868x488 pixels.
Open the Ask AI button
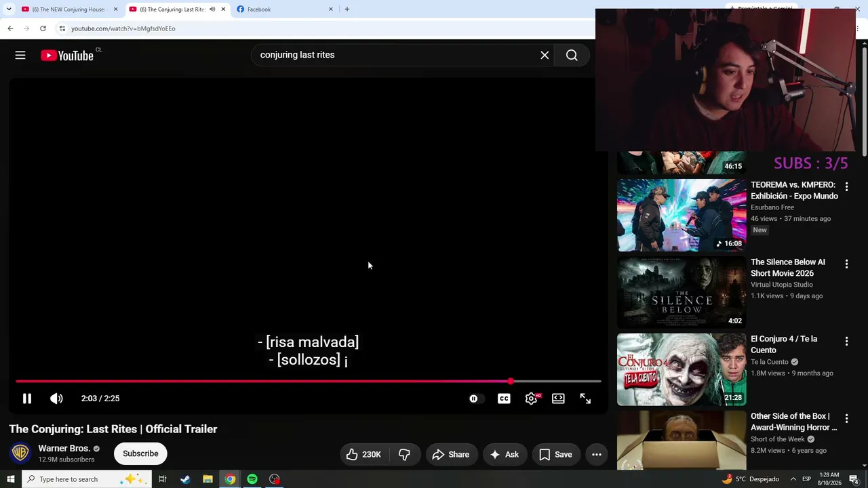505,454
